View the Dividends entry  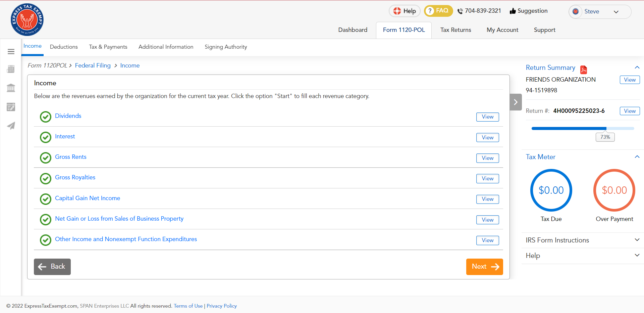point(488,117)
